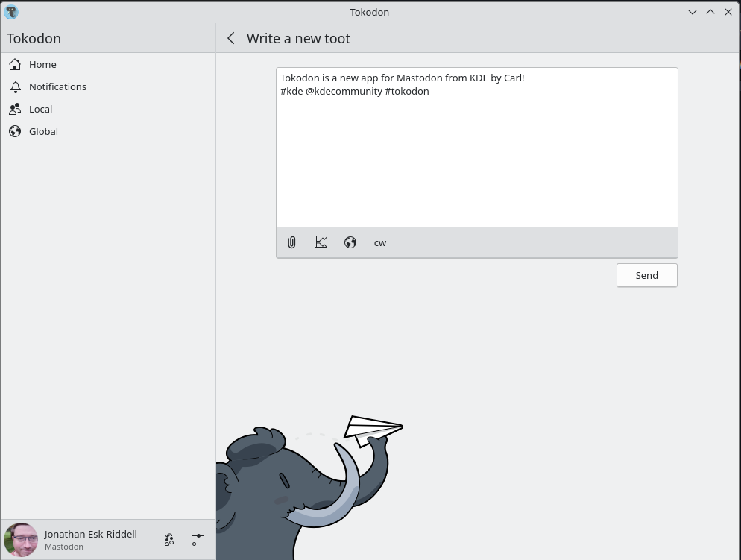Image resolution: width=741 pixels, height=560 pixels.
Task: Send the toot
Action: [647, 275]
